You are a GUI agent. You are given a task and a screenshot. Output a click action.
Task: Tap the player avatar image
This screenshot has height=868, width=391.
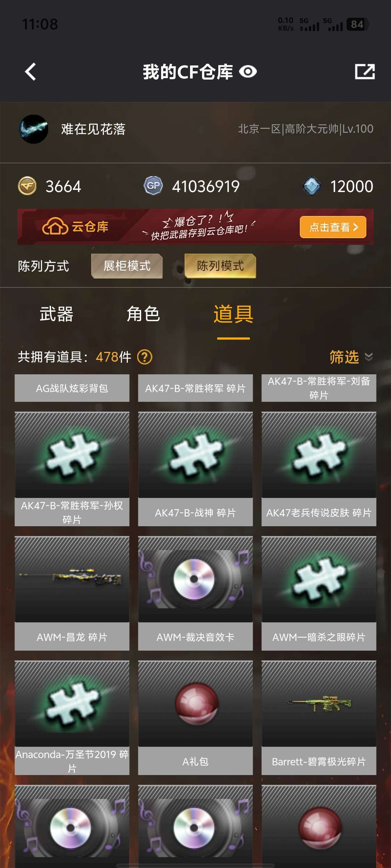(x=33, y=129)
